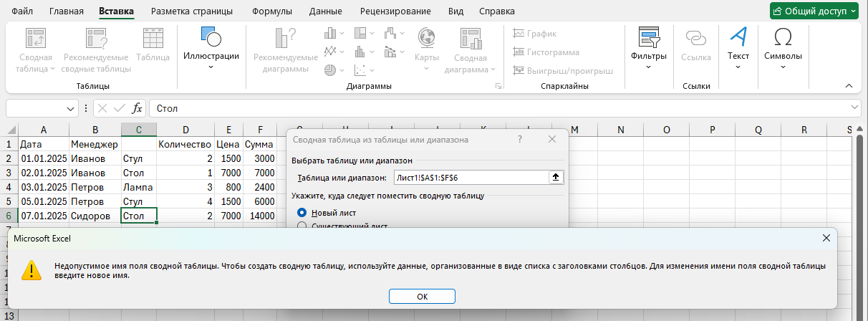
Task: Select the Новый лист radio button
Action: coord(302,213)
